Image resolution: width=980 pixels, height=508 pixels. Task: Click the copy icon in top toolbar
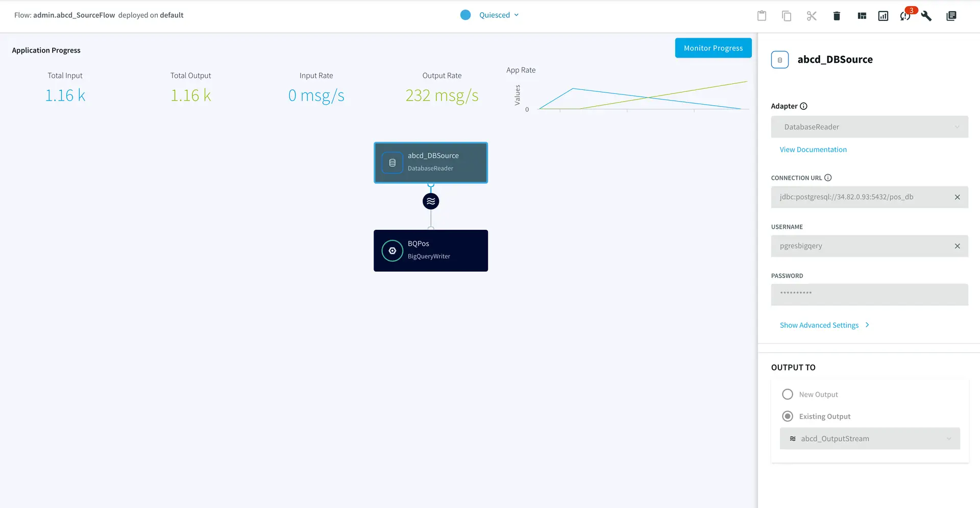point(787,16)
